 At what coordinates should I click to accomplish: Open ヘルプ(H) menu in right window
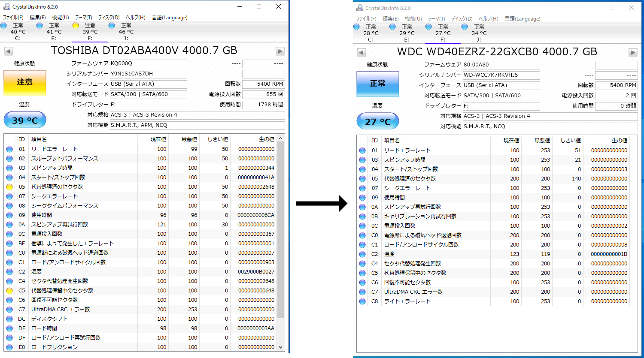[x=488, y=19]
